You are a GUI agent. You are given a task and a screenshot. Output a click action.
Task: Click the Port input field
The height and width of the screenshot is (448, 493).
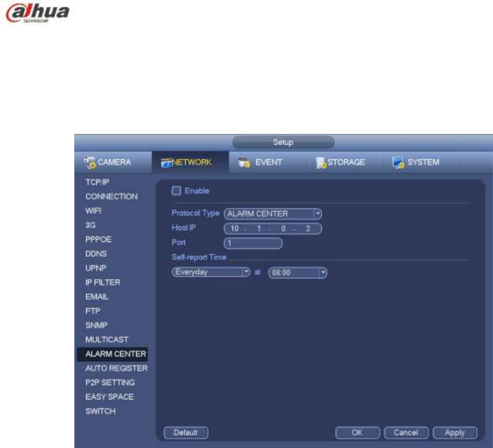253,243
